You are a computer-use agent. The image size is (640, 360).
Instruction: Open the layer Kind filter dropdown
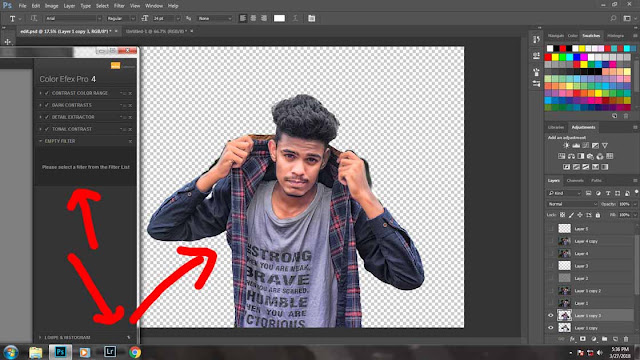564,193
